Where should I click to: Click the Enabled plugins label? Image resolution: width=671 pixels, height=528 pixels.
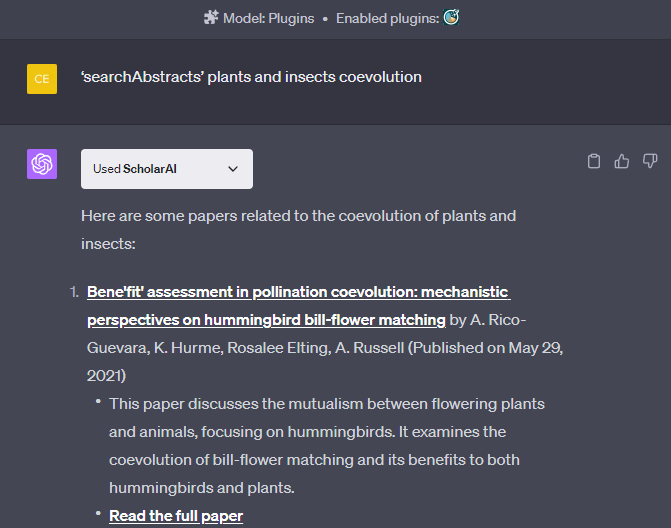click(387, 18)
